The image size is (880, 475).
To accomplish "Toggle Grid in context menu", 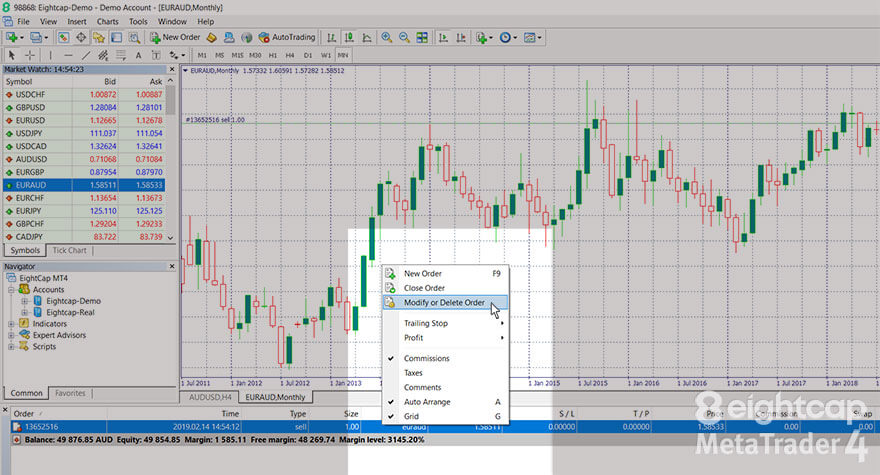I will [445, 417].
